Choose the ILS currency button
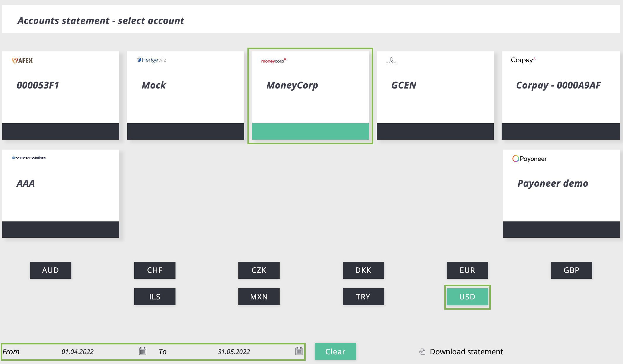 pyautogui.click(x=155, y=297)
